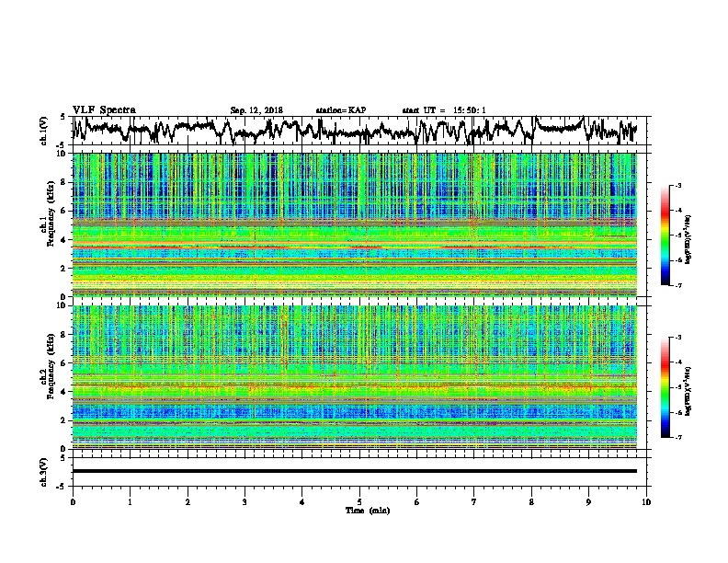This screenshot has height=563, width=728.
Task: Click time axis tick label "4"
Action: click(302, 501)
